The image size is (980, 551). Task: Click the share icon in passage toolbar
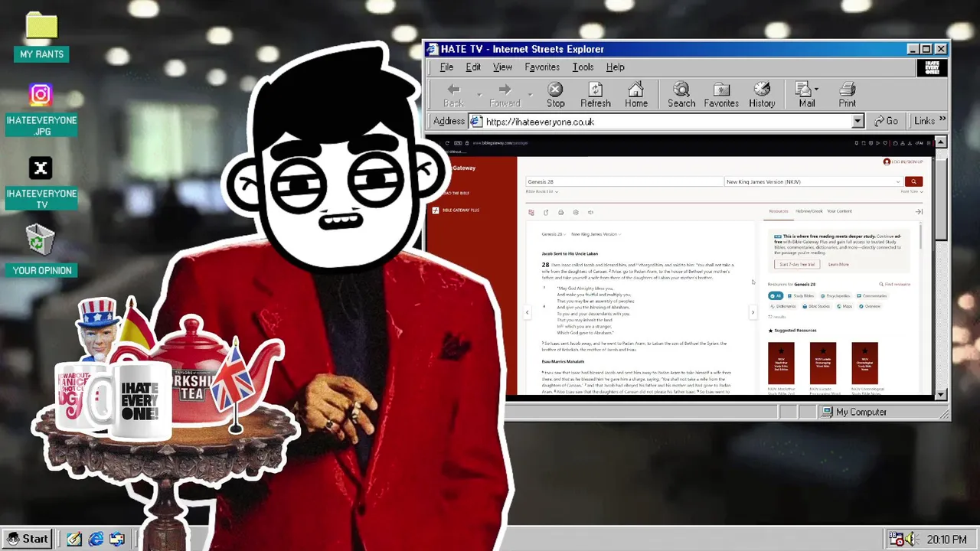point(546,212)
